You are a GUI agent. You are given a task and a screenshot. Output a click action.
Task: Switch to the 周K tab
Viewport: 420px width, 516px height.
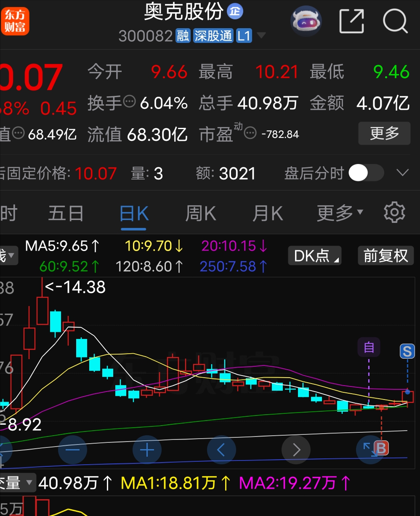tap(201, 213)
